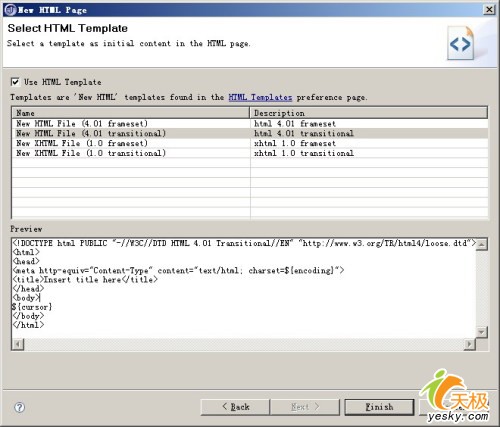Click the Description column header

coord(369,113)
